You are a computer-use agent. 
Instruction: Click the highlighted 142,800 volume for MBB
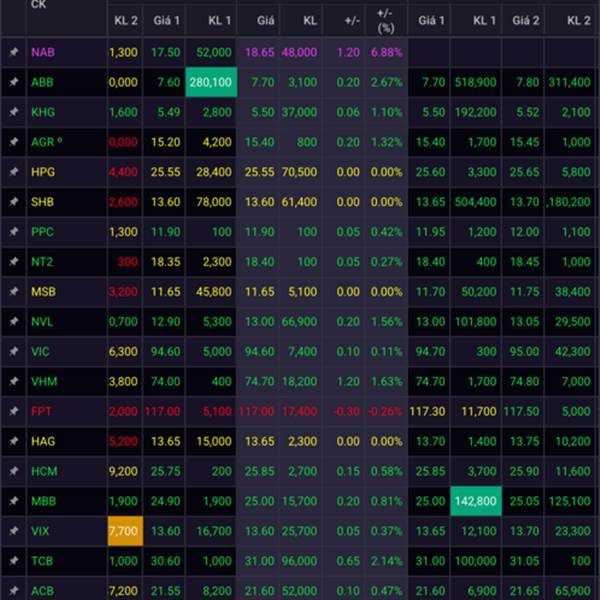point(476,501)
